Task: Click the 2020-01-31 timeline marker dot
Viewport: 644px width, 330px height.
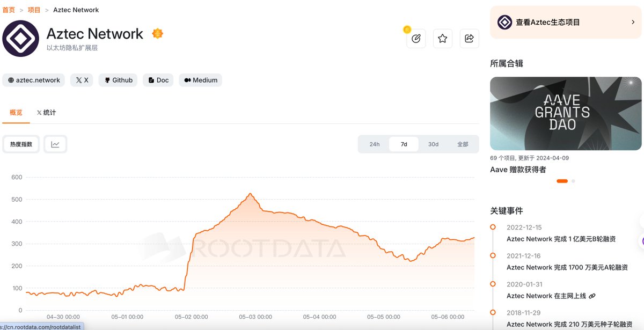Action: (493, 284)
